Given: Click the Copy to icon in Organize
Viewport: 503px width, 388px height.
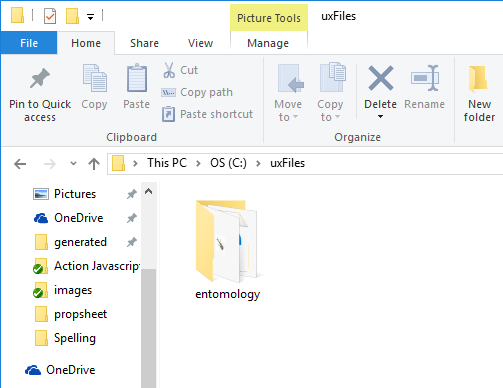Looking at the screenshot, I should point(333,77).
